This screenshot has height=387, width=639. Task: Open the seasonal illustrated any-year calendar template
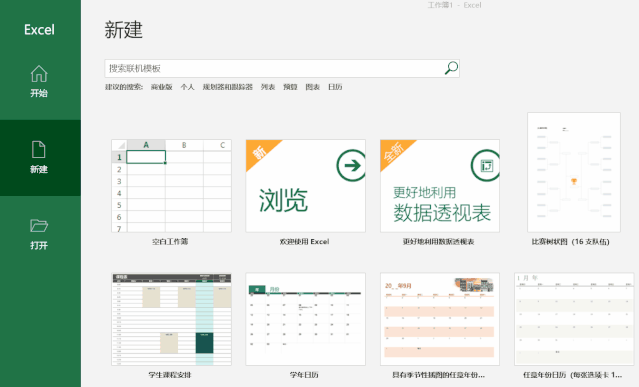[x=440, y=319]
